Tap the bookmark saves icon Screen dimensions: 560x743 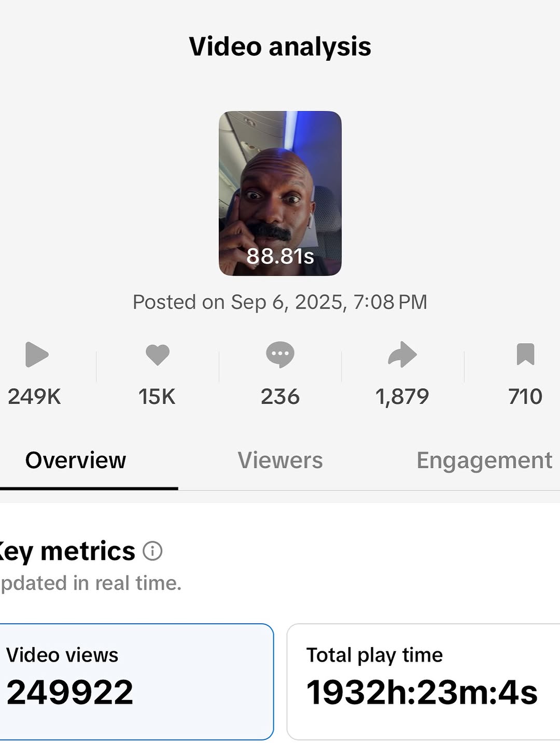coord(525,355)
